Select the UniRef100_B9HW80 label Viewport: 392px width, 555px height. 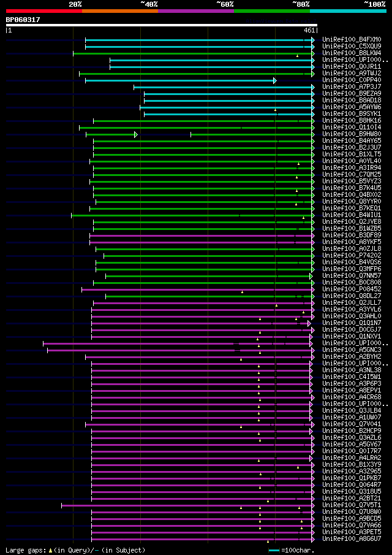pos(352,134)
